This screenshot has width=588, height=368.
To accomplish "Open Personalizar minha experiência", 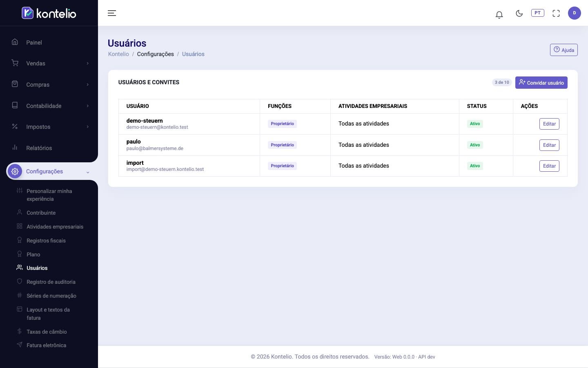I will [x=49, y=195].
